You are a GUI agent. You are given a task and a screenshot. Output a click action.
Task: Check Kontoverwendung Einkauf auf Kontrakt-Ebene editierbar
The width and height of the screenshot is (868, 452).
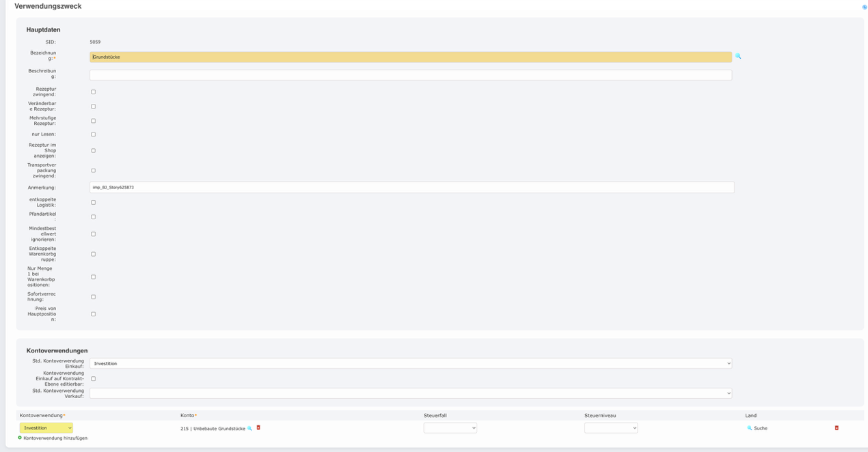click(x=93, y=378)
